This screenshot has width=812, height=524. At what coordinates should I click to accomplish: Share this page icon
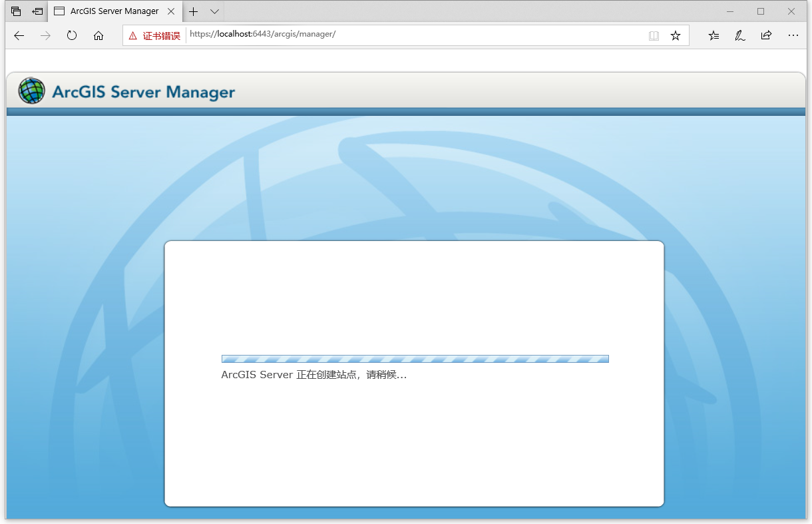click(766, 35)
